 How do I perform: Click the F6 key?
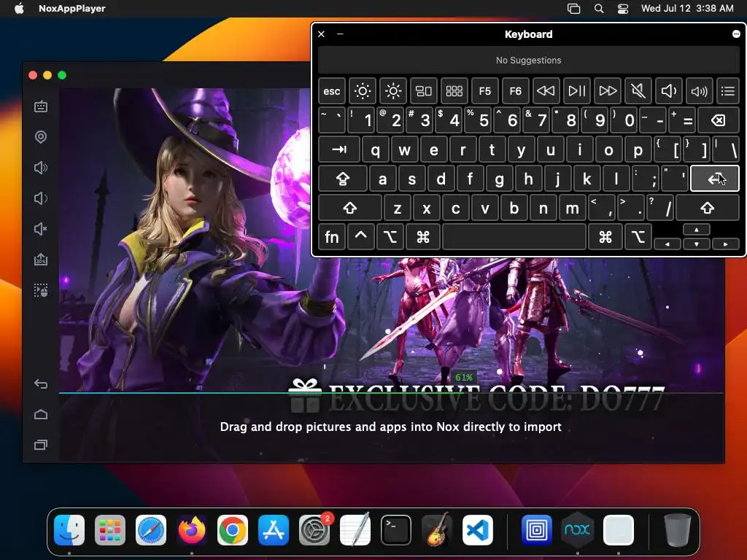pos(516,91)
